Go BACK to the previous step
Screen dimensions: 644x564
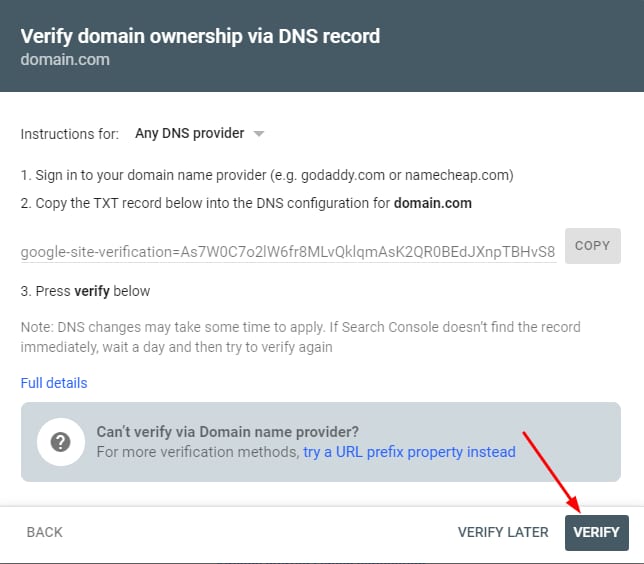point(45,532)
